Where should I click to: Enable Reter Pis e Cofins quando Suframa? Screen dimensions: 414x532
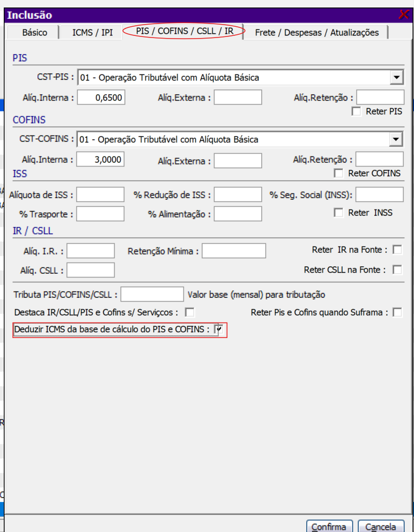pos(397,312)
